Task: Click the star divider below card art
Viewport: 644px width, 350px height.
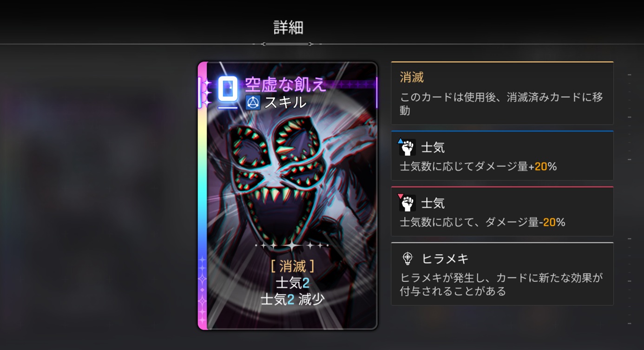Action: (292, 245)
